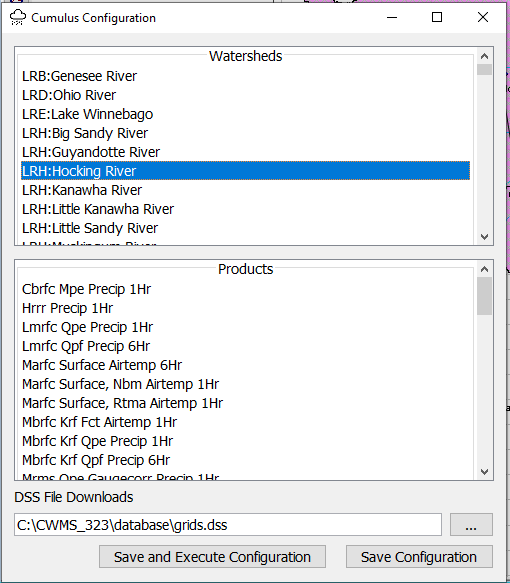
Task: Pick Mbrfc Krf Fct Airtemp 1Hr product
Action: click(245, 422)
